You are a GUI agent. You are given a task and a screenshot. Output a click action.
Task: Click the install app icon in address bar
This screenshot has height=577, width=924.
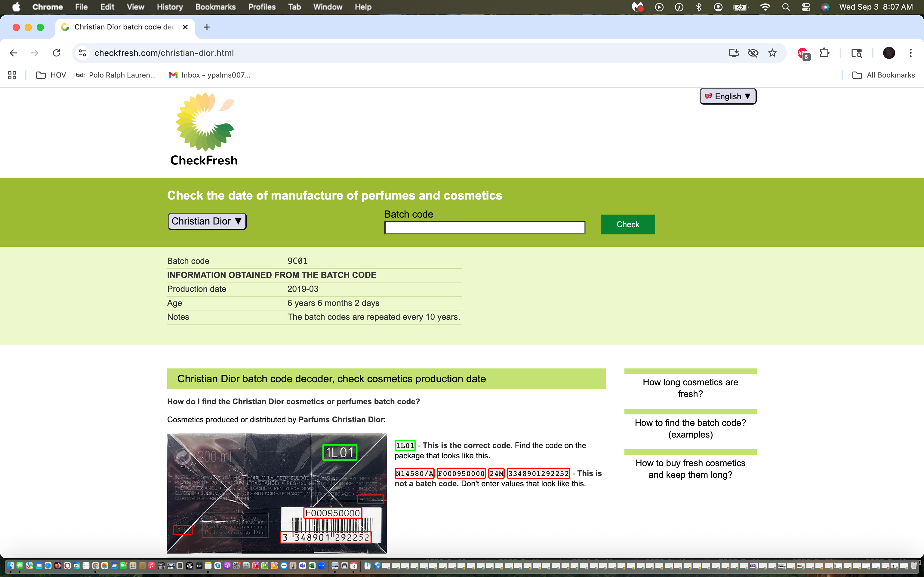734,53
